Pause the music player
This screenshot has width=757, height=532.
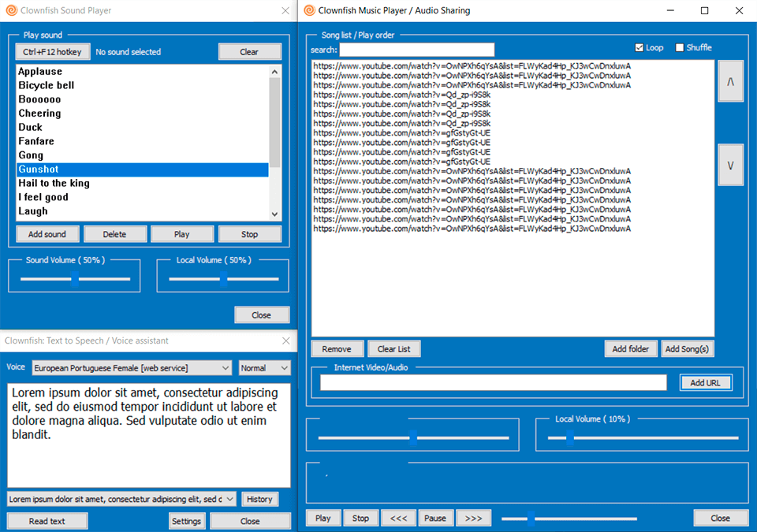(x=435, y=518)
